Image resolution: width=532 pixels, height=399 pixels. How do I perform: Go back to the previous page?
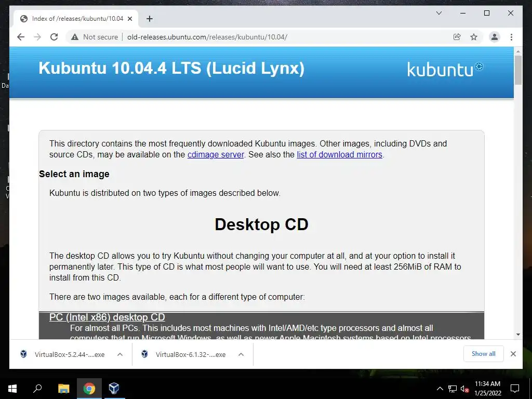(x=21, y=37)
